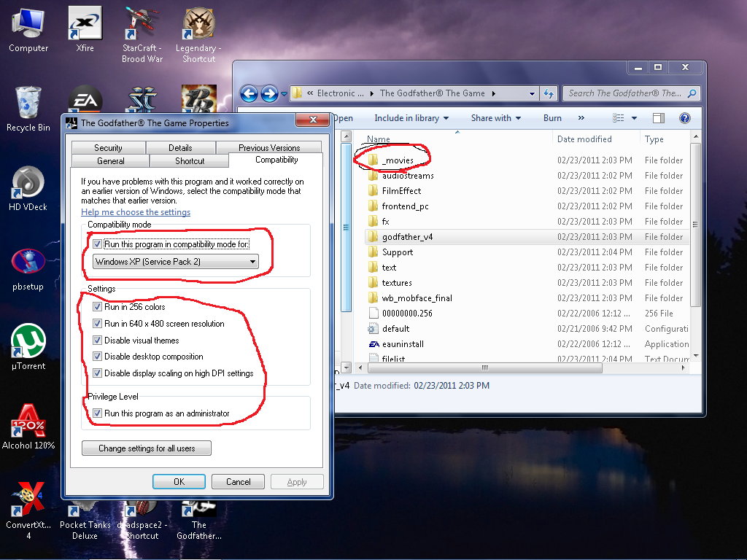Select the ConvertXtoDVD 4 desktop icon

point(28,510)
